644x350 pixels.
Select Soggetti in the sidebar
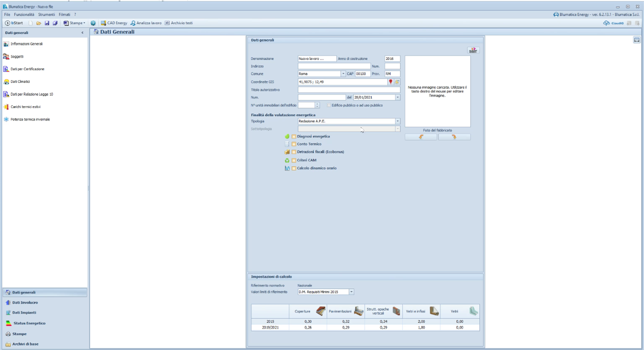pos(14,57)
